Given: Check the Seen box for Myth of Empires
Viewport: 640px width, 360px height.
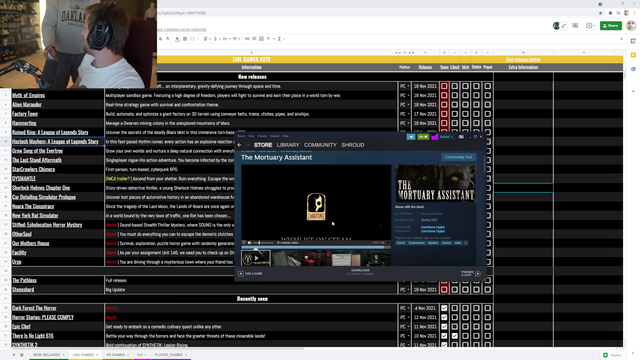Looking at the screenshot, I should (x=444, y=95).
